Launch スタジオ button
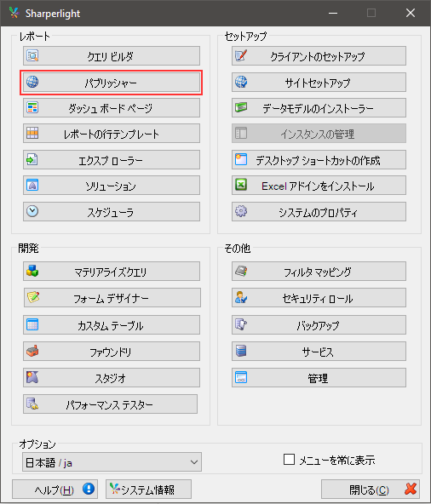 pyautogui.click(x=112, y=378)
